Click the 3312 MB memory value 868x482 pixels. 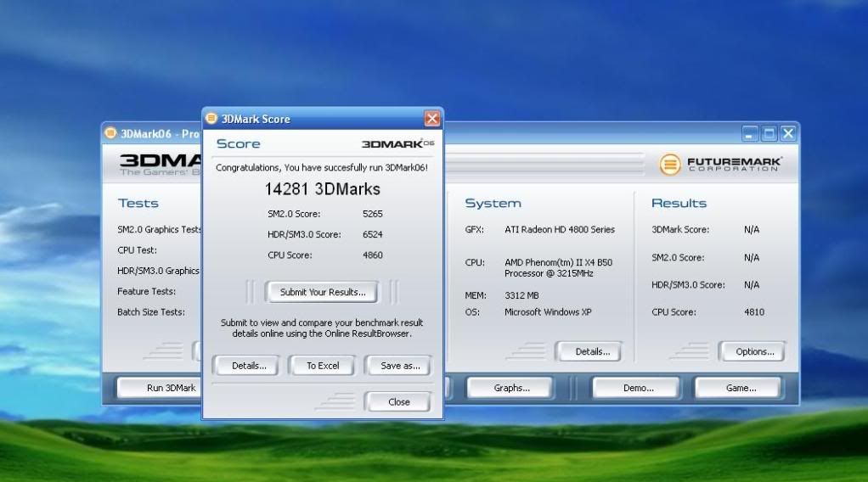(x=521, y=295)
